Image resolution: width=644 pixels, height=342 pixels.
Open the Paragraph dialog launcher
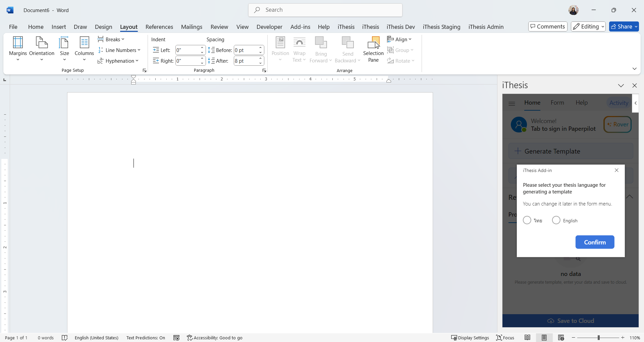pyautogui.click(x=264, y=70)
